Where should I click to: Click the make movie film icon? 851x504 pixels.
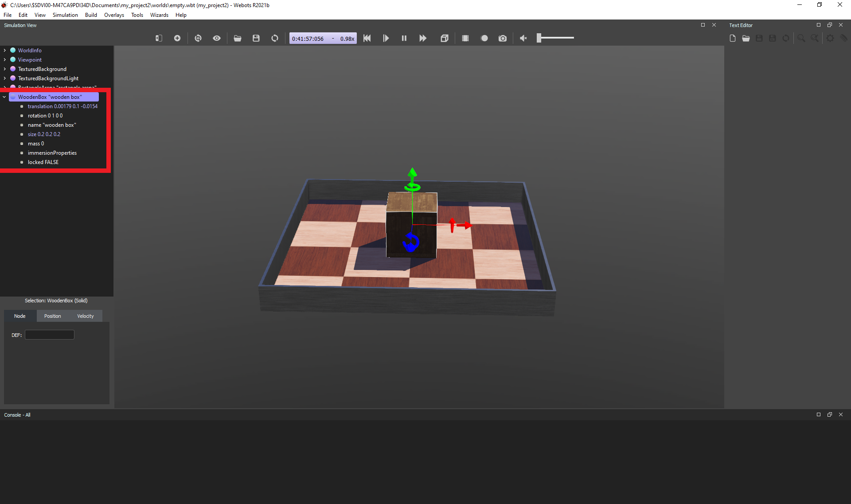[465, 39]
